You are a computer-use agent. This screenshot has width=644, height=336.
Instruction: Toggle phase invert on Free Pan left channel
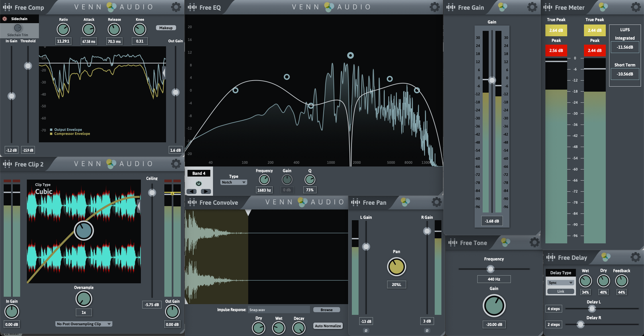[x=366, y=330]
